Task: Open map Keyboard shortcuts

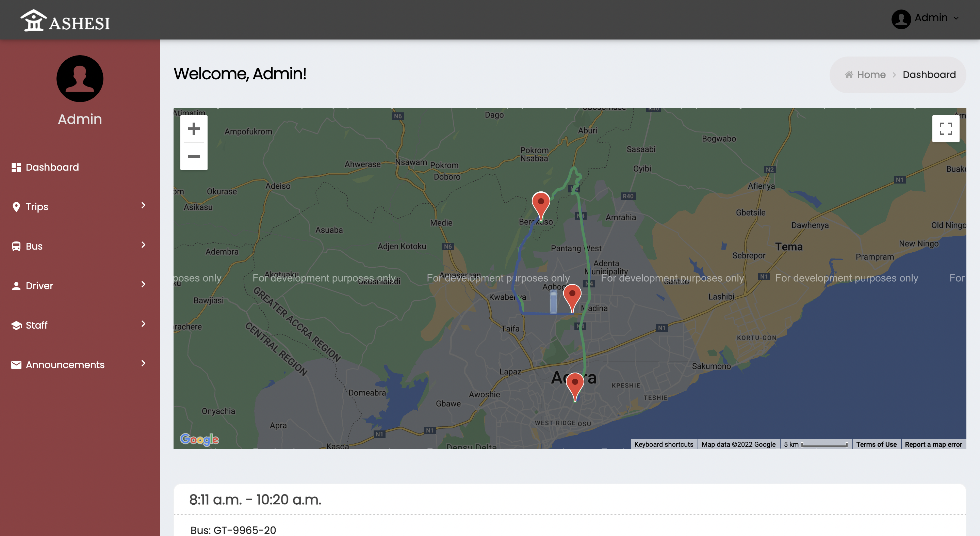Action: coord(664,444)
